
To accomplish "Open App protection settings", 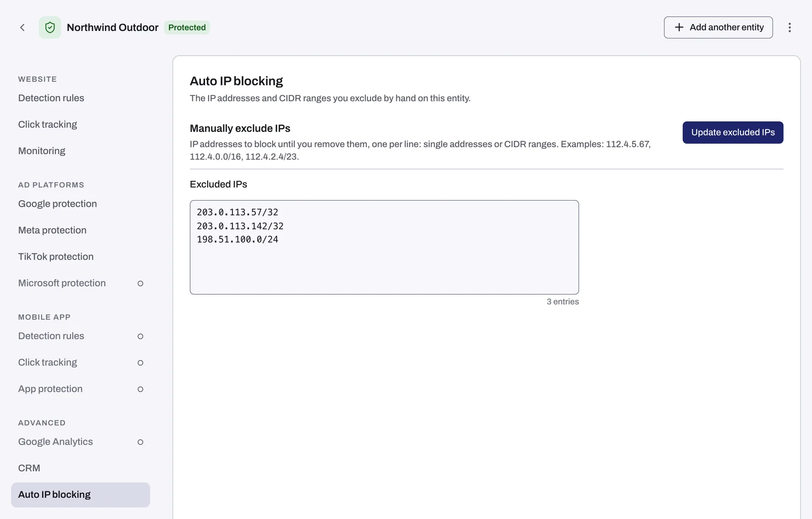I will tap(50, 388).
